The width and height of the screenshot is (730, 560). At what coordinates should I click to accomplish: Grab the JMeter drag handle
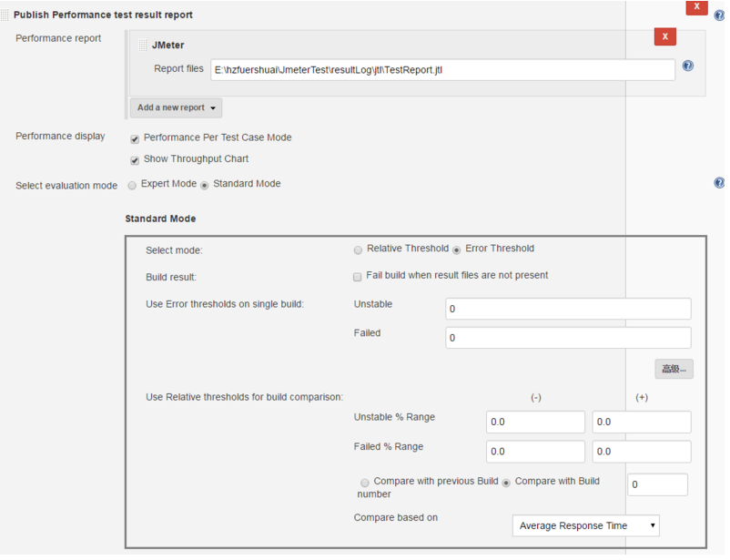tap(142, 45)
